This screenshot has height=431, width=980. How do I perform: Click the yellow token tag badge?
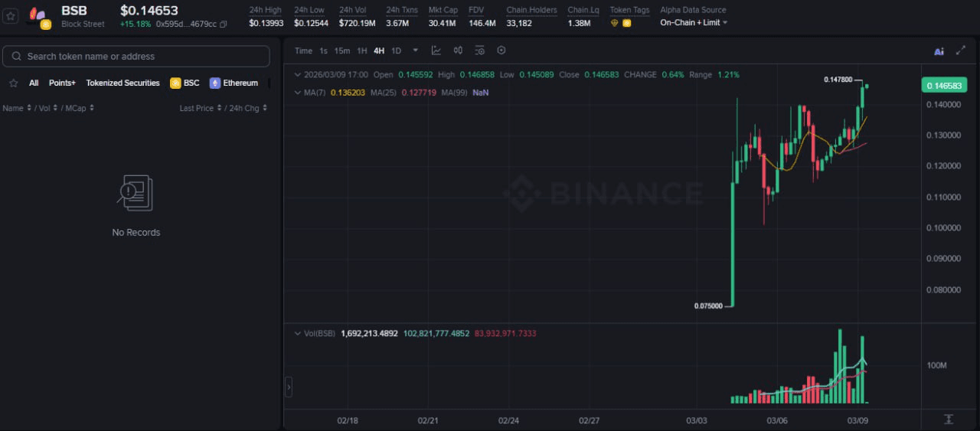tap(626, 24)
